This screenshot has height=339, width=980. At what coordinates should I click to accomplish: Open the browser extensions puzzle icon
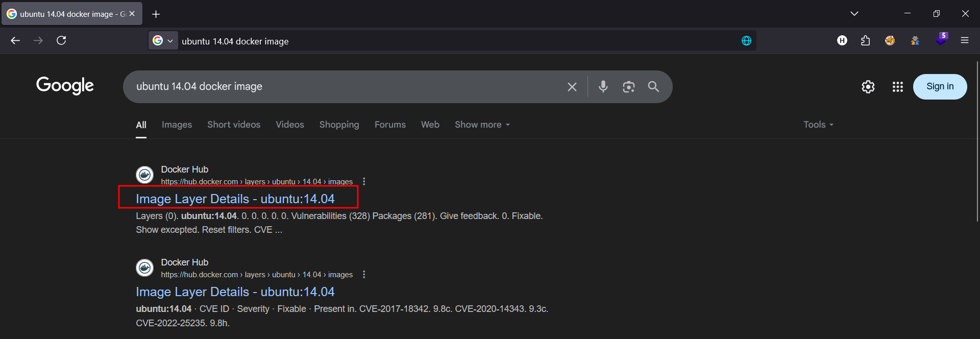point(865,40)
